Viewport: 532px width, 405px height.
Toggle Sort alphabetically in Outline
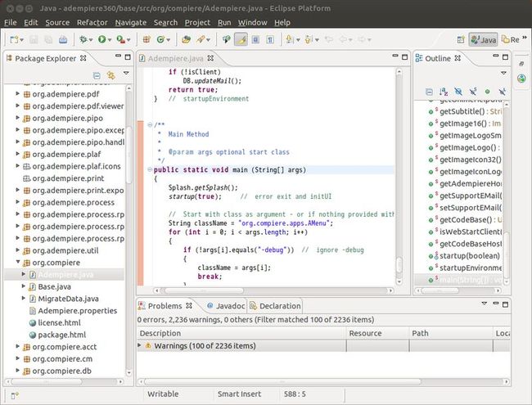[444, 92]
